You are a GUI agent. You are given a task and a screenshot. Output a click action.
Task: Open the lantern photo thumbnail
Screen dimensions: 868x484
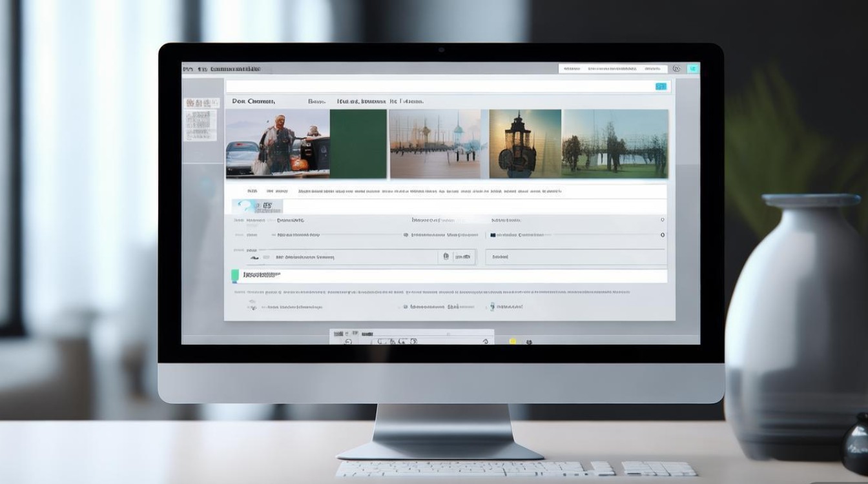[x=525, y=143]
